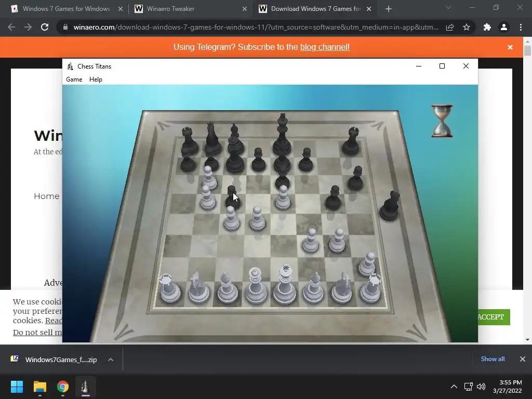The image size is (532, 399).
Task: Close the downloads bar
Action: pyautogui.click(x=523, y=359)
